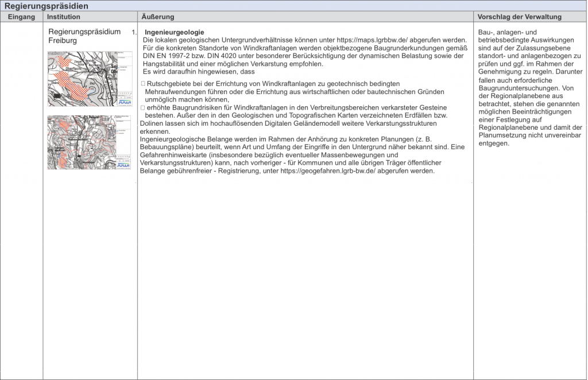Tick the square bullet before 'erhöhte Baugrundrisiken'
This screenshot has width=588, height=380.
(x=143, y=108)
